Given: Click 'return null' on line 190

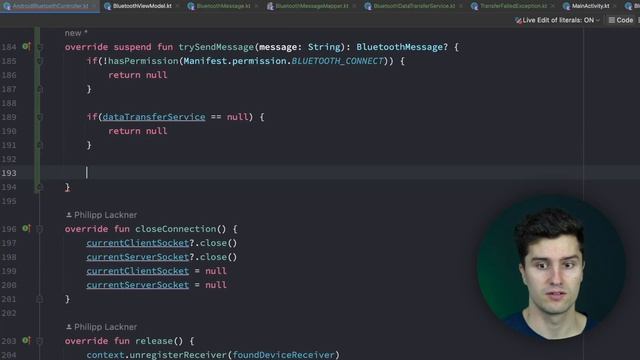Looking at the screenshot, I should pyautogui.click(x=138, y=131).
